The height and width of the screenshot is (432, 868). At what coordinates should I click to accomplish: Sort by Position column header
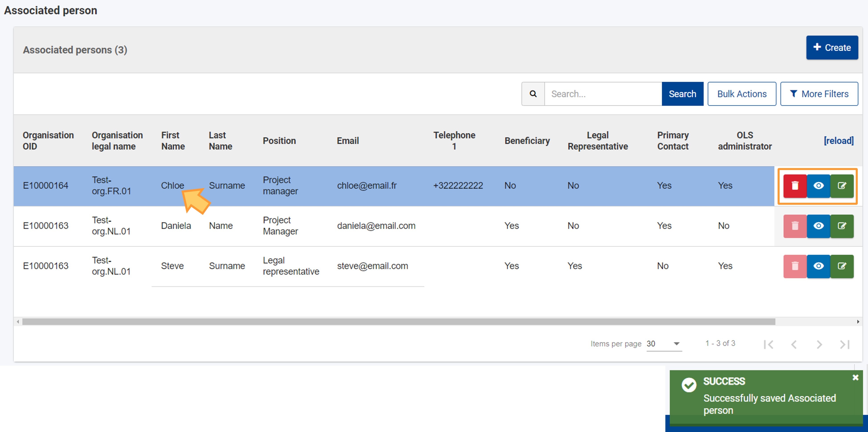tap(279, 141)
